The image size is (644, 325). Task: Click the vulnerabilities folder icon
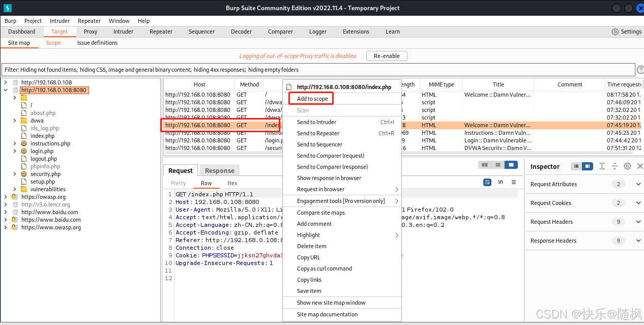pos(24,189)
